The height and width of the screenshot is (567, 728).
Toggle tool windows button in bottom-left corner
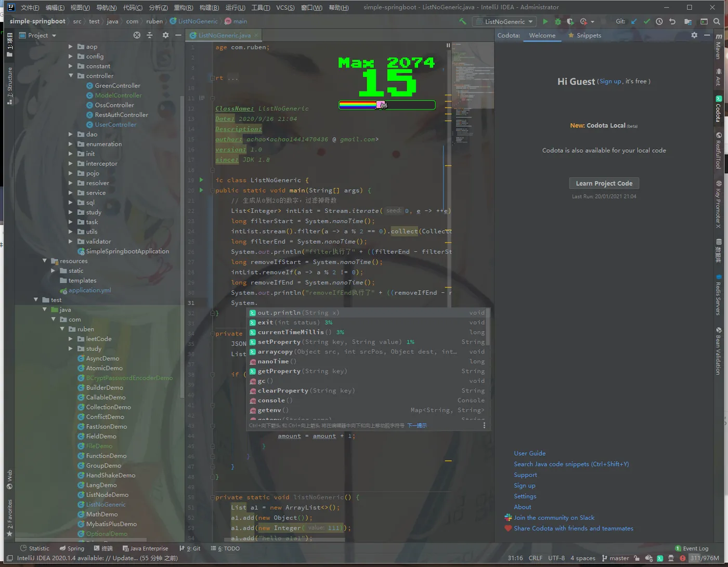pos(9,558)
